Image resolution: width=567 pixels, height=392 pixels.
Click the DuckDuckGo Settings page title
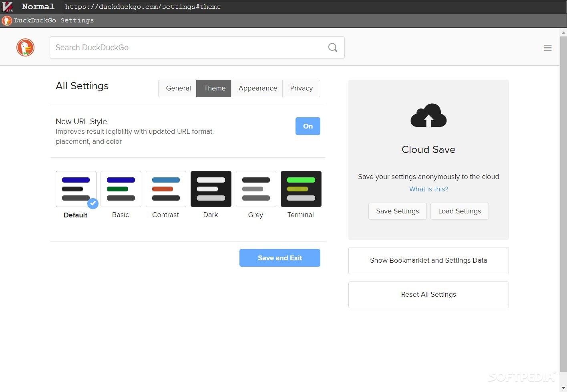(x=54, y=20)
